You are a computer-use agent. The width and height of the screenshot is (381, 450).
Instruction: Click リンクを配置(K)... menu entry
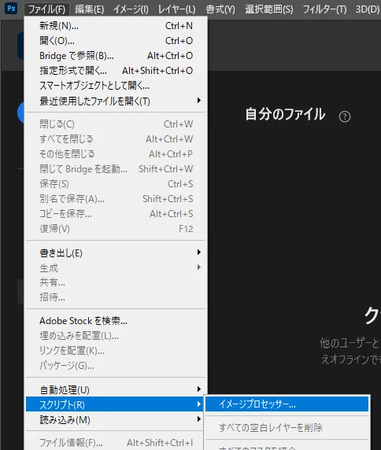pos(116,351)
